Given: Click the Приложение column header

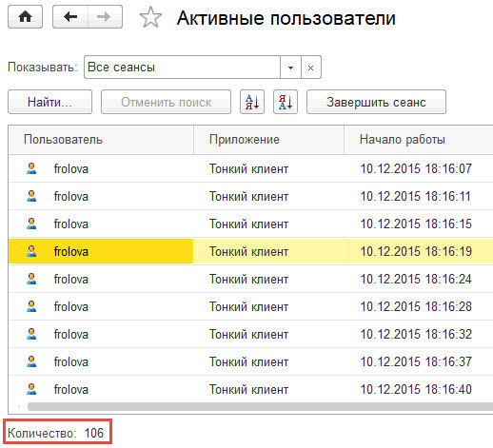Looking at the screenshot, I should (268, 140).
